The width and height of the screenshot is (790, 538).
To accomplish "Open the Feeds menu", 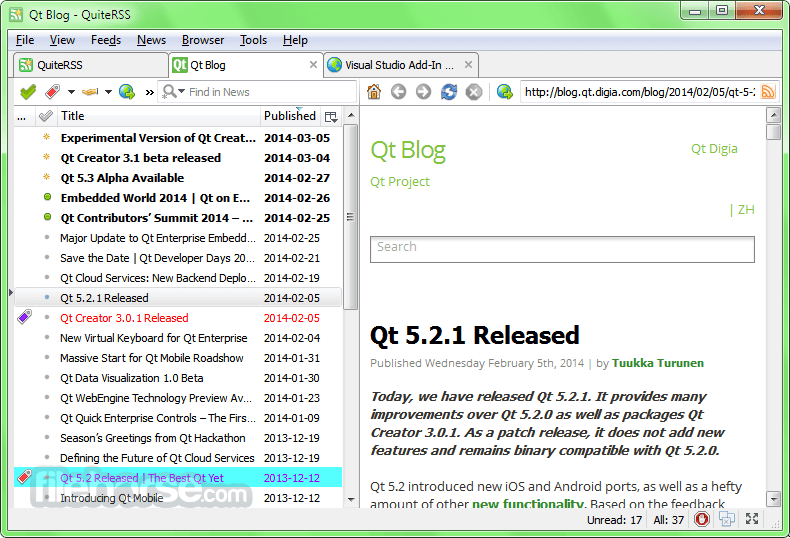I will click(106, 40).
